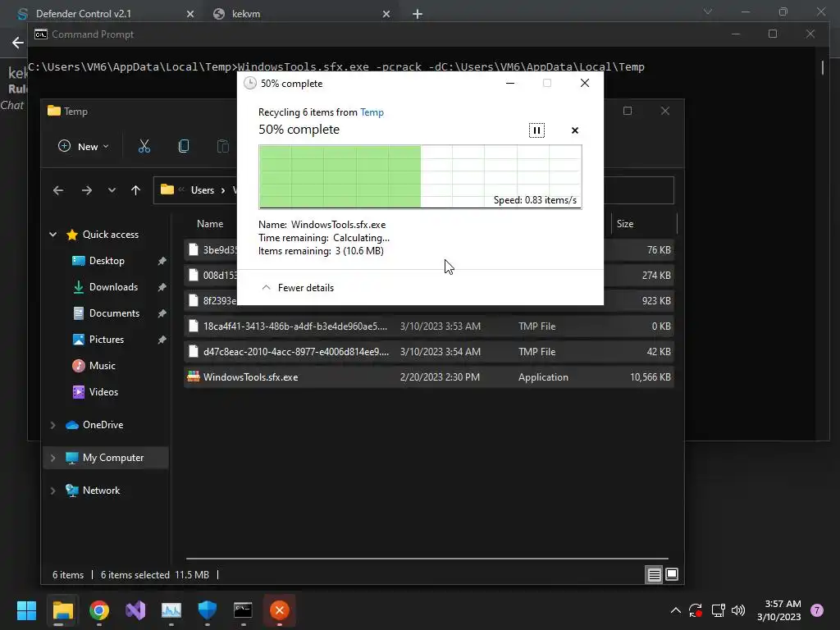The image size is (840, 630).
Task: Select OneDrive in the sidebar
Action: (103, 425)
